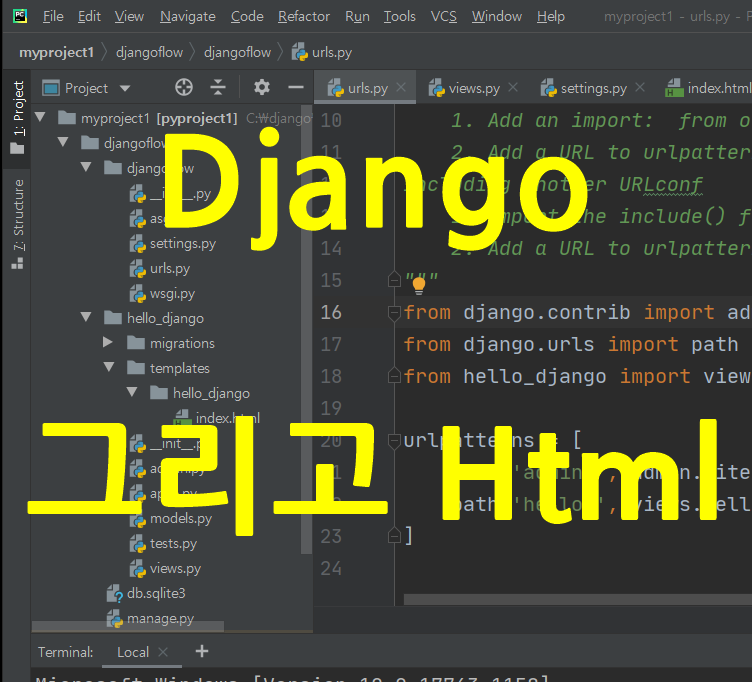This screenshot has width=752, height=682.
Task: Click the Python file icon beside wsgi.py
Action: (138, 294)
